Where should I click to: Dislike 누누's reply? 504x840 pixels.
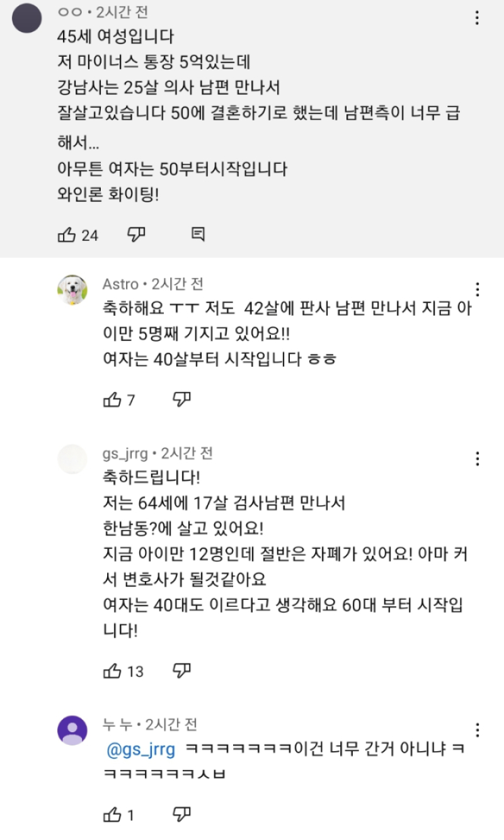pyautogui.click(x=181, y=815)
